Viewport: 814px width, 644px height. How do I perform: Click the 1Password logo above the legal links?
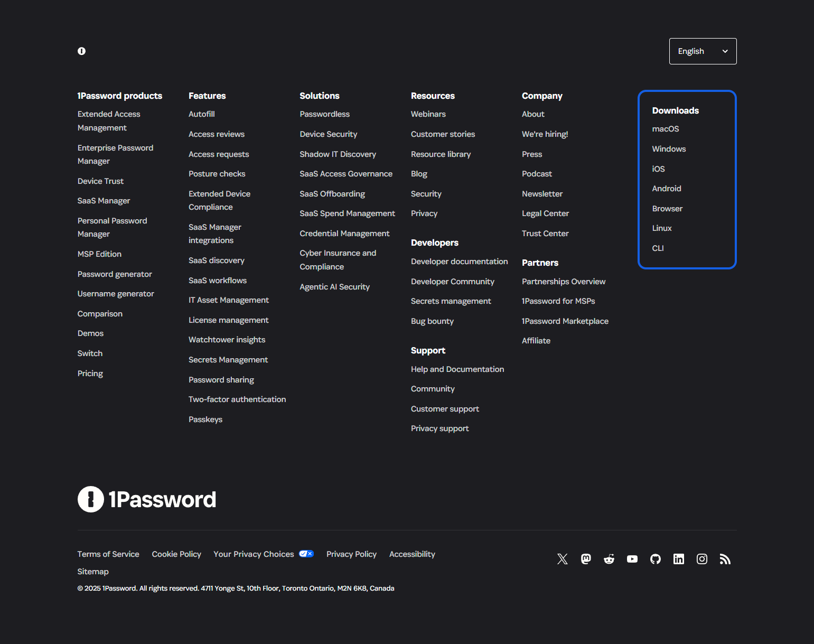pos(147,499)
